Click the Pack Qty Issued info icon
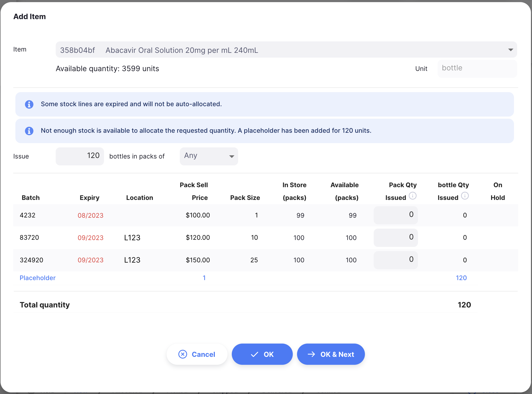Screen dimensions: 532x394 click(x=412, y=196)
